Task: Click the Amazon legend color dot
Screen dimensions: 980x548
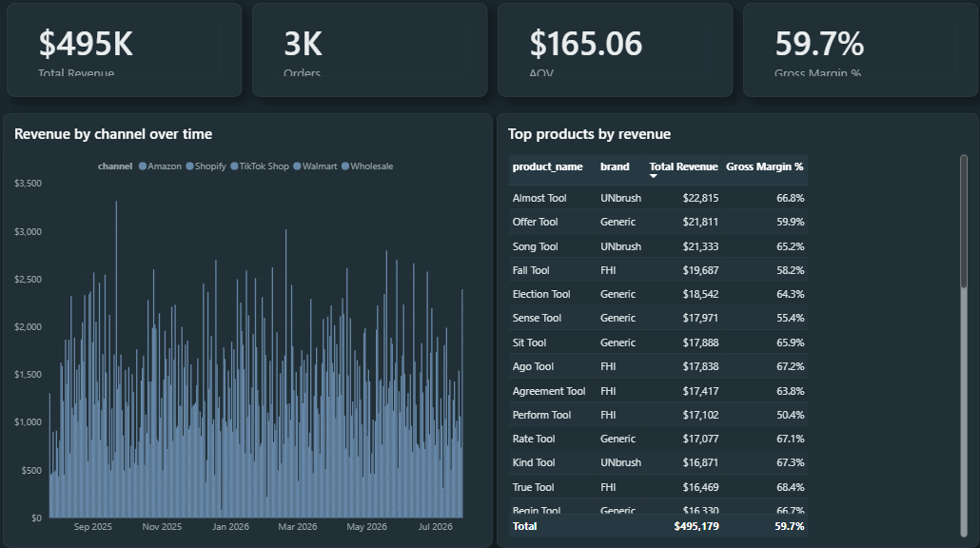Action: click(x=143, y=166)
